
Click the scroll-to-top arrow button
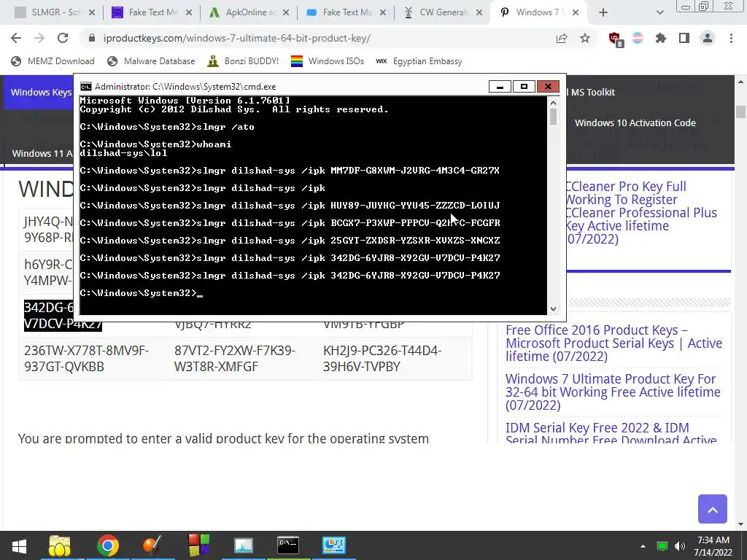pyautogui.click(x=712, y=509)
